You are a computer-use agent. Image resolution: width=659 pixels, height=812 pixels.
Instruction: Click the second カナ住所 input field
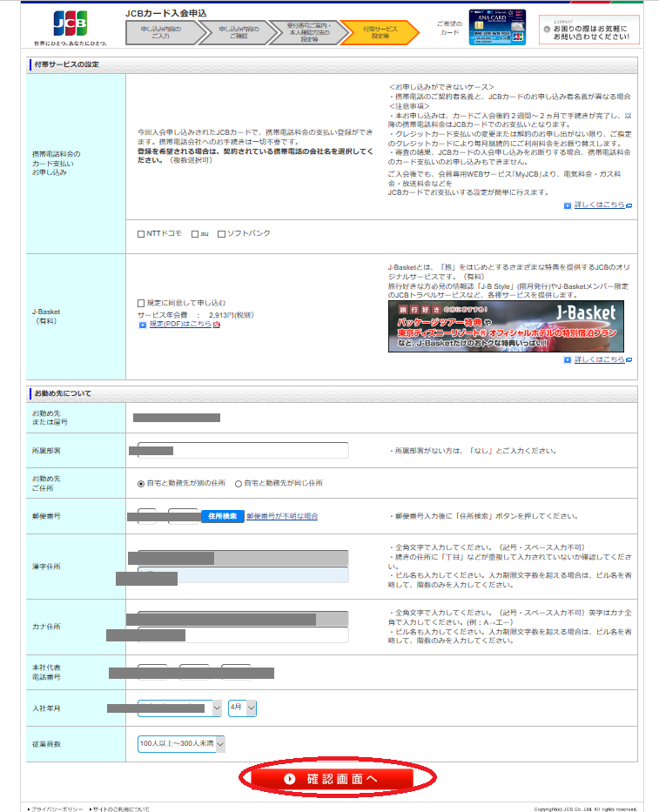[243, 635]
